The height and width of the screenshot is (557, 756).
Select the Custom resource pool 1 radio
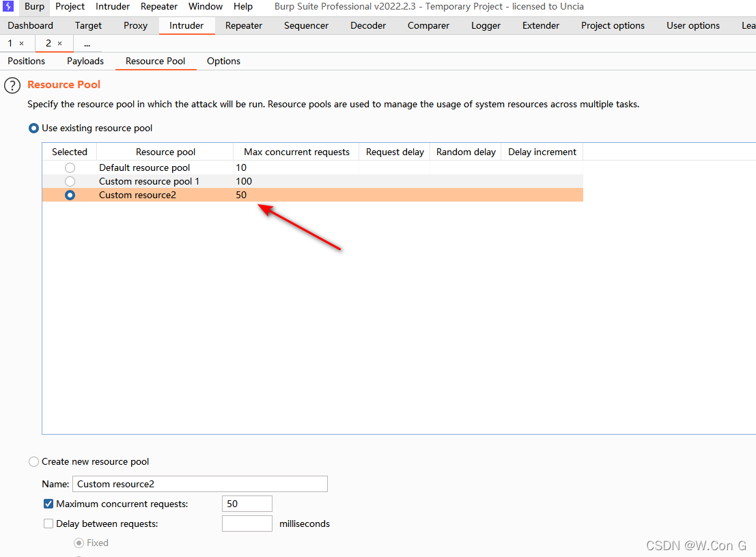pyautogui.click(x=70, y=182)
